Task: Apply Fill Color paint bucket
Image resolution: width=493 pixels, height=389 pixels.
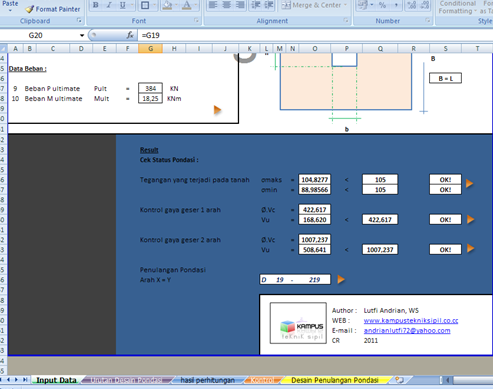Action: [x=167, y=5]
